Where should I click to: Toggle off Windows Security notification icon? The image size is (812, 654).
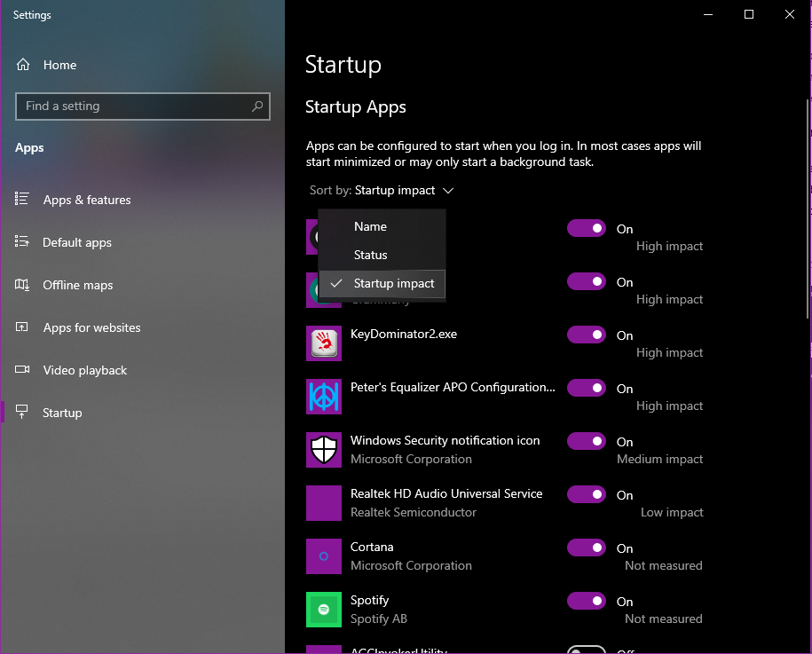point(586,442)
